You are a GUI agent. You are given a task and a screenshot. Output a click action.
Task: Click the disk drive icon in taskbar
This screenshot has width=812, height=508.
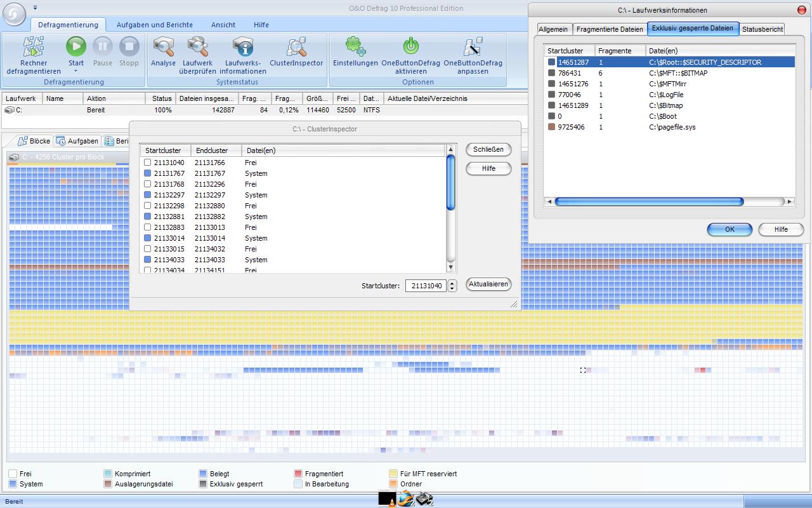[424, 500]
